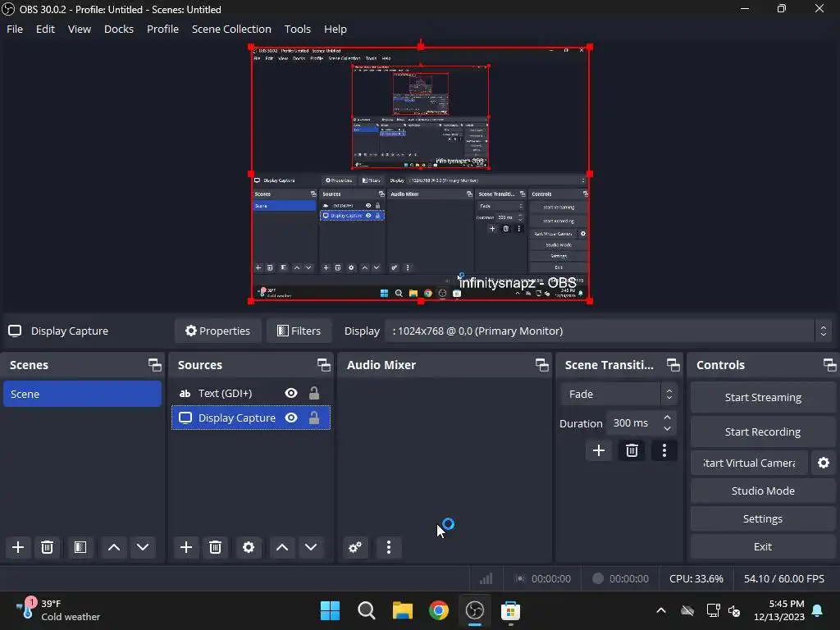840x630 pixels.
Task: Toggle lock on Text (GDI+) source
Action: [314, 393]
